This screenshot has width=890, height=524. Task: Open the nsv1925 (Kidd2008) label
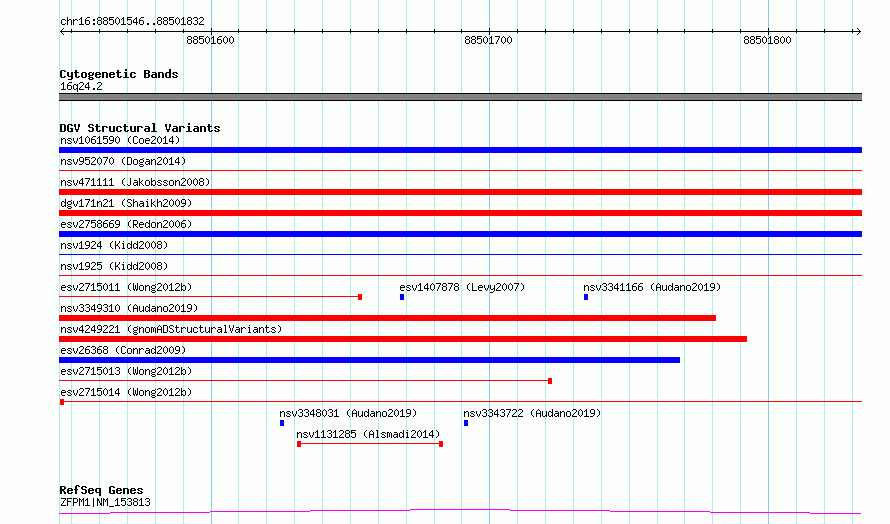[x=114, y=266]
